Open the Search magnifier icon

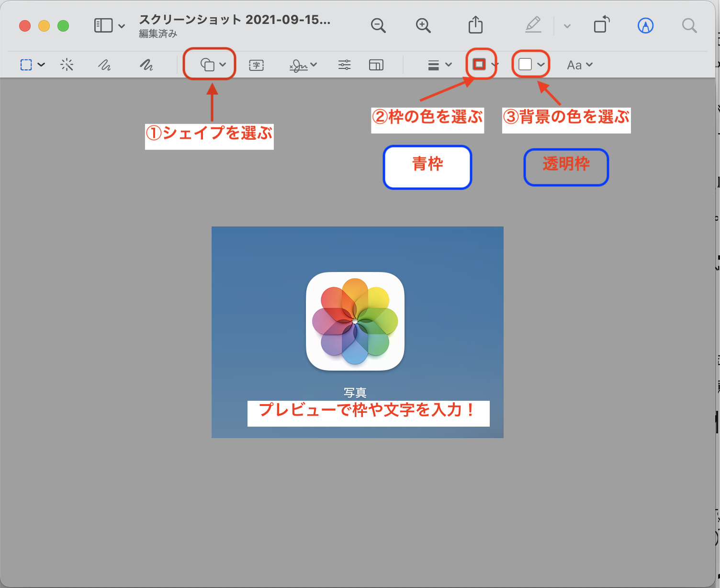(x=689, y=25)
